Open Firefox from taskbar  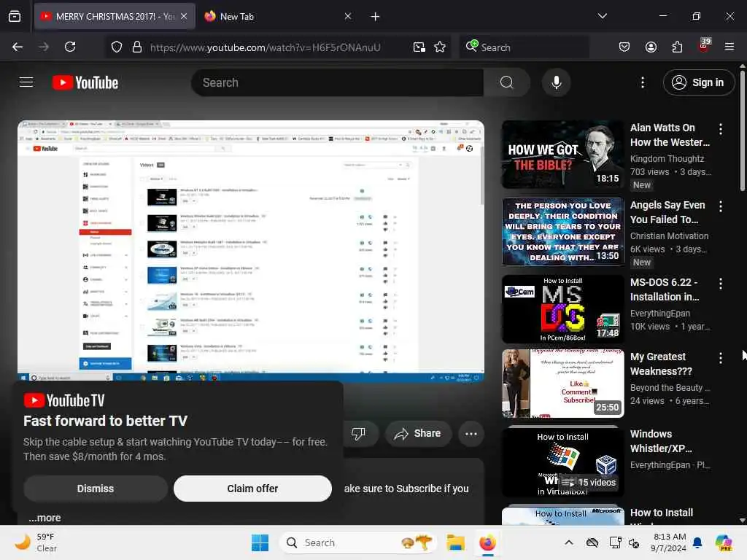point(487,542)
